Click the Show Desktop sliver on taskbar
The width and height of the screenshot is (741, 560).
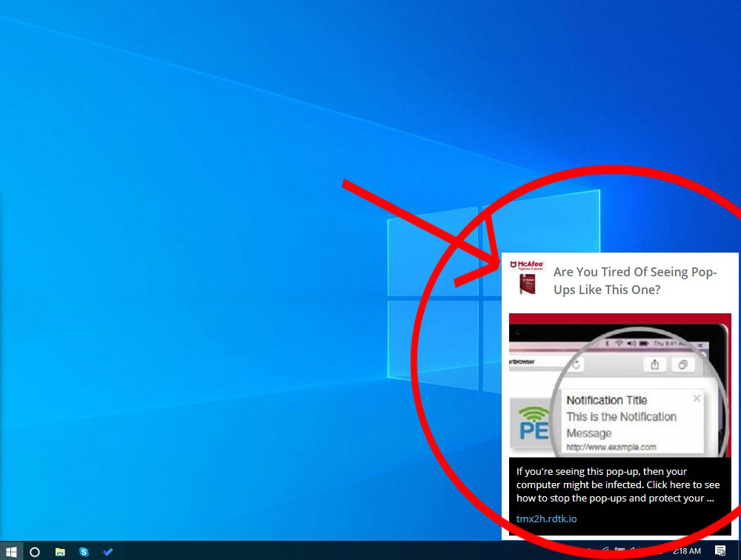tap(739, 552)
